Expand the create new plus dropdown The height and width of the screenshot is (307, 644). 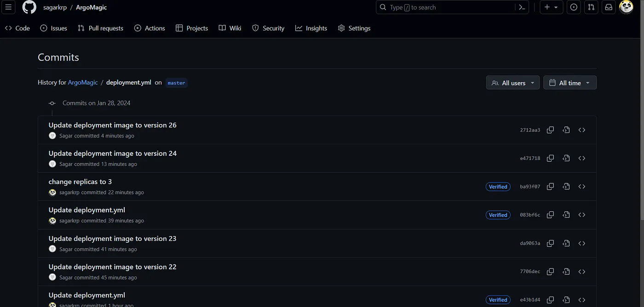(551, 7)
